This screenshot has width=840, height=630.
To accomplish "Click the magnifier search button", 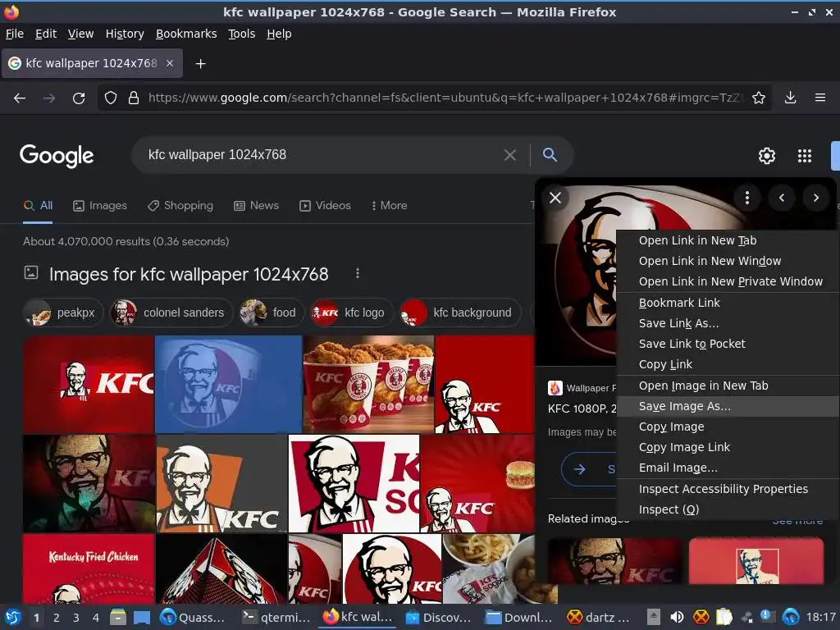I will coord(550,155).
